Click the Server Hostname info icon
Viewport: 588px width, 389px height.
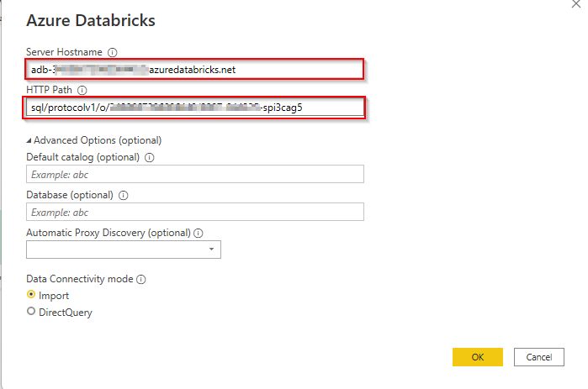tap(113, 52)
